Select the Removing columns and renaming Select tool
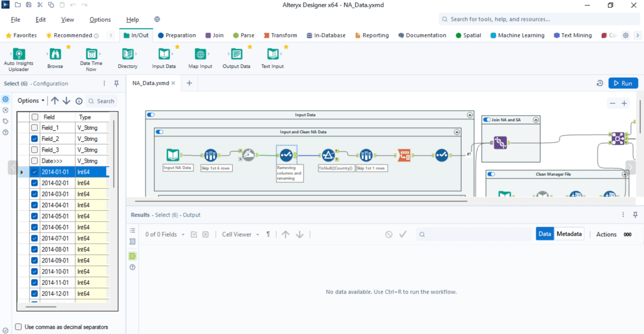Screen dimensions: 644x334 tap(286, 155)
